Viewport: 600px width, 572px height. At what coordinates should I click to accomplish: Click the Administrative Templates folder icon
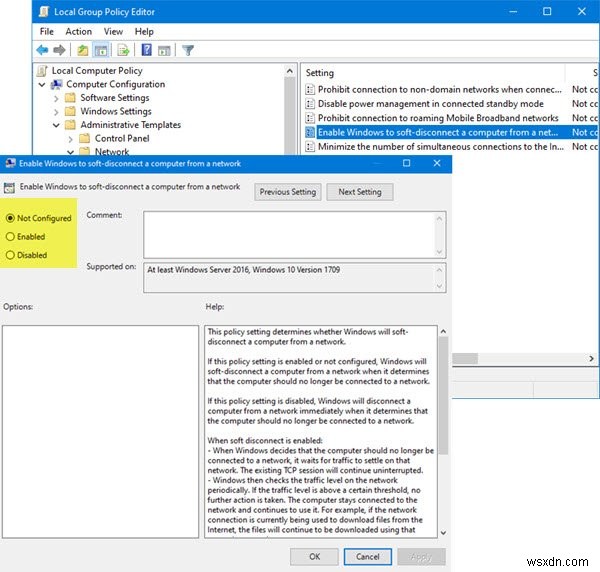70,125
